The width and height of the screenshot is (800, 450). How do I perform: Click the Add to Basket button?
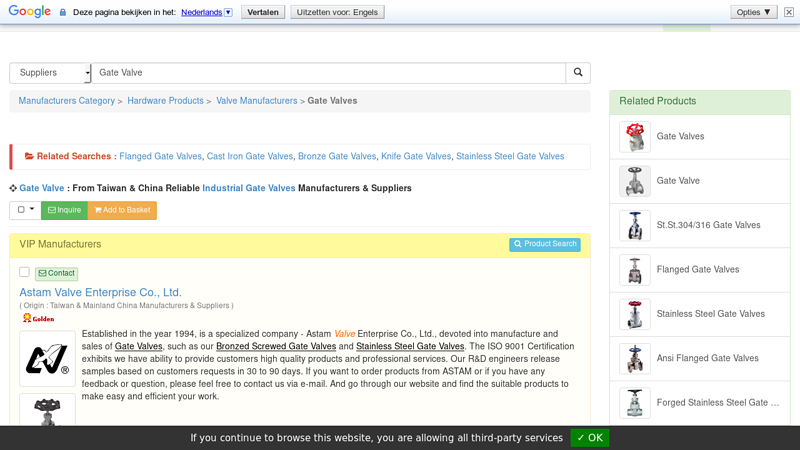pyautogui.click(x=122, y=210)
